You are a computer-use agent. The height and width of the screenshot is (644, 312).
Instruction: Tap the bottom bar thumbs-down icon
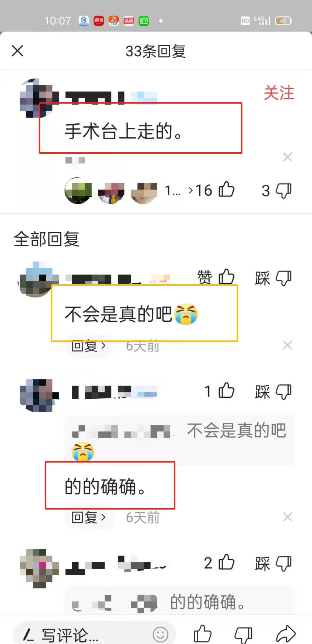click(244, 635)
